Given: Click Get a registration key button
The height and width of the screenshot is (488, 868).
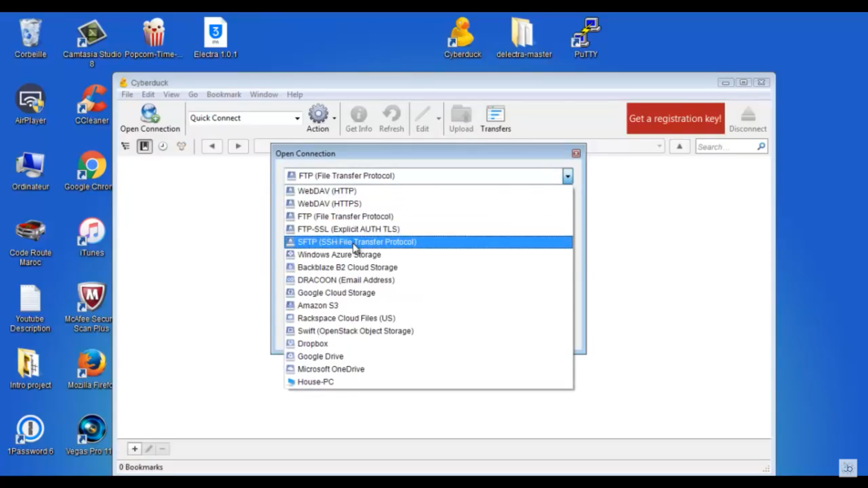Looking at the screenshot, I should pyautogui.click(x=674, y=119).
